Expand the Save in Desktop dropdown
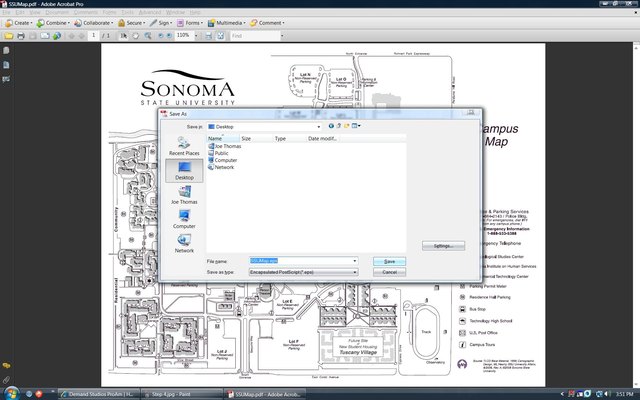Screen dimensions: 640x400 [x=319, y=127]
